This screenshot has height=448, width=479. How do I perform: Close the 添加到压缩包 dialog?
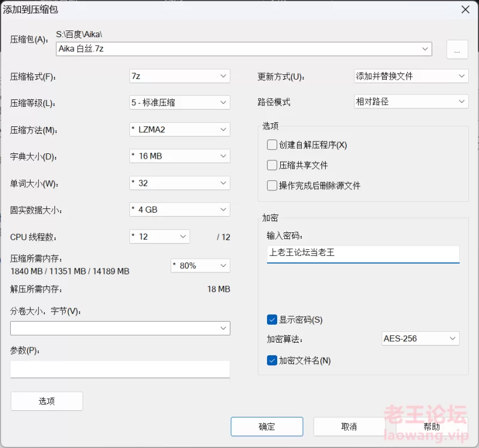[x=465, y=10]
